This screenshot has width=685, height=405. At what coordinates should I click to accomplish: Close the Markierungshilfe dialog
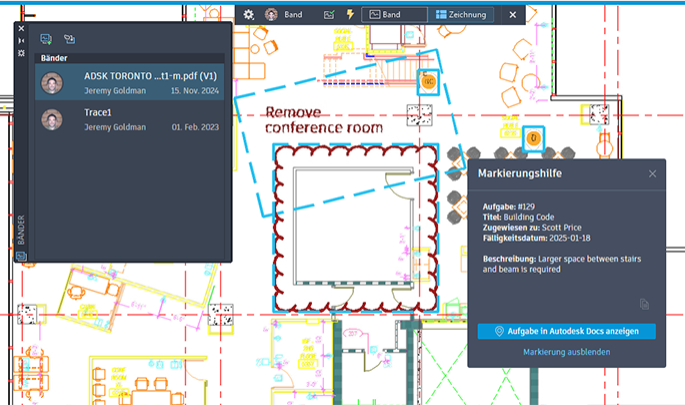(x=652, y=174)
